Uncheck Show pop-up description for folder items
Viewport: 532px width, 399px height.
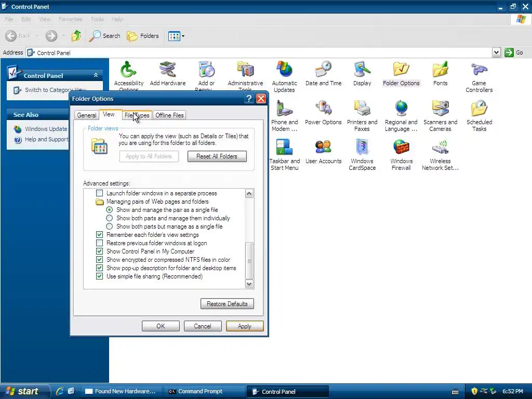[x=99, y=268]
